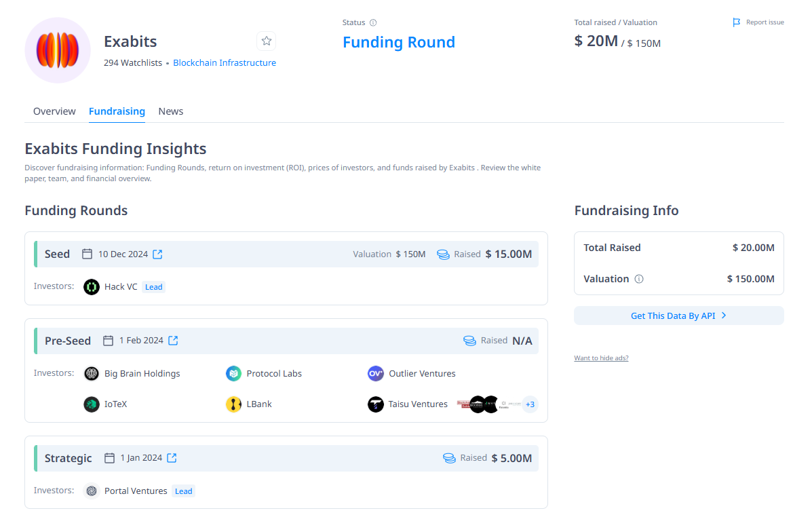The height and width of the screenshot is (515, 812).
Task: Click the Protocol Labs logo icon
Action: pos(233,373)
